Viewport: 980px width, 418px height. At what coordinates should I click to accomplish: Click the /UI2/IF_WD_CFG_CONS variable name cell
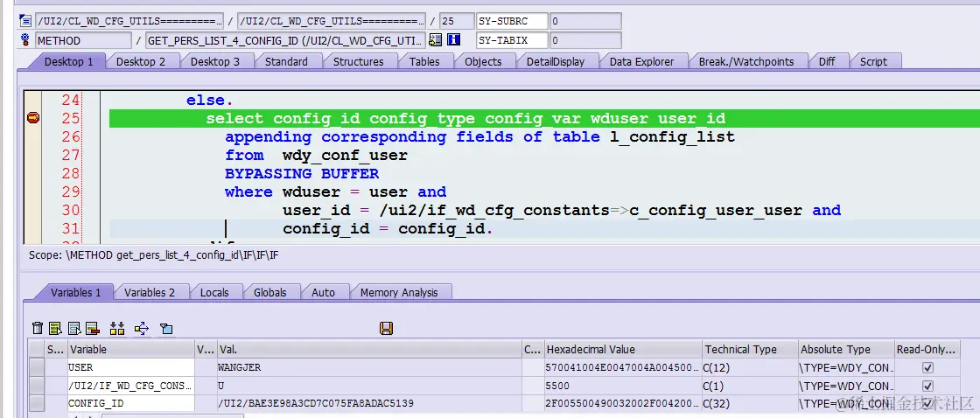131,386
